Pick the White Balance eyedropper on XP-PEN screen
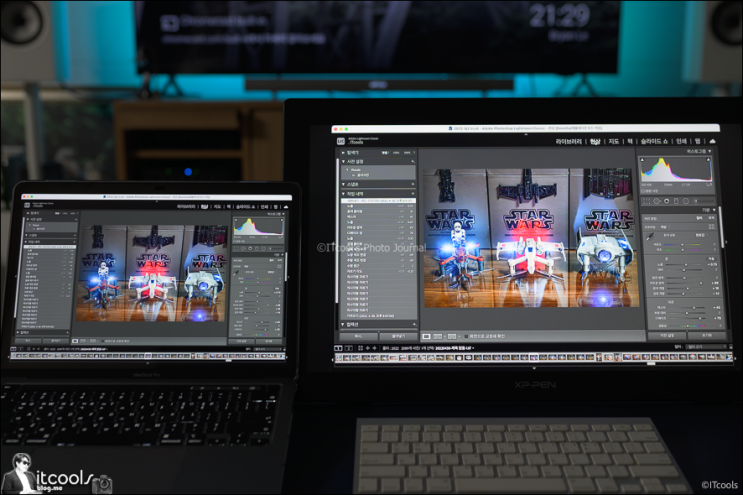Viewport: 743px width, 495px height. [650, 236]
